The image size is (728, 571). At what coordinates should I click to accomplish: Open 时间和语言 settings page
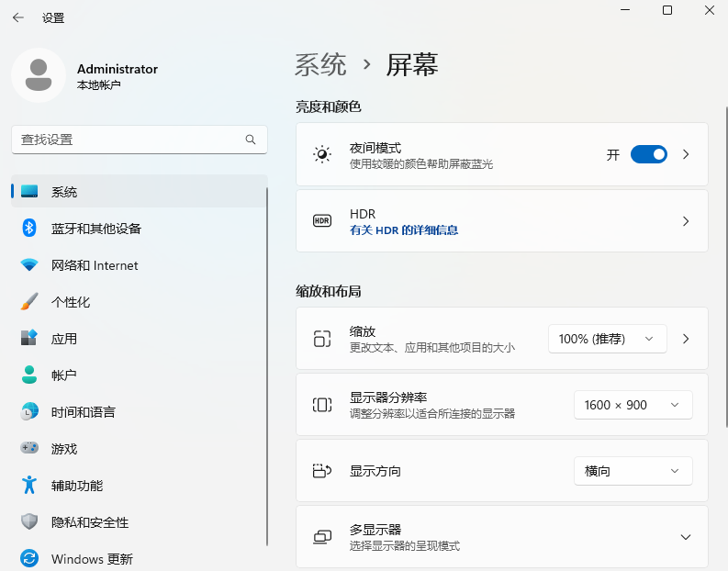(84, 412)
